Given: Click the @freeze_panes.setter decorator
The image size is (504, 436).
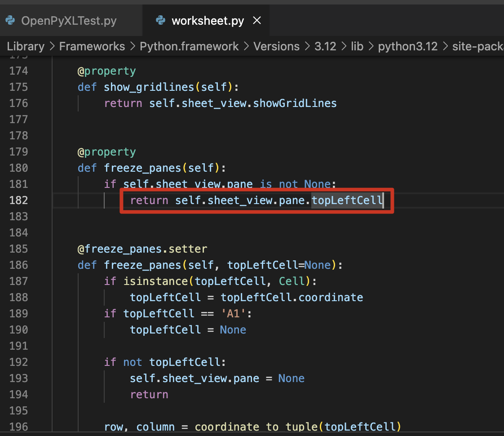Looking at the screenshot, I should point(142,249).
